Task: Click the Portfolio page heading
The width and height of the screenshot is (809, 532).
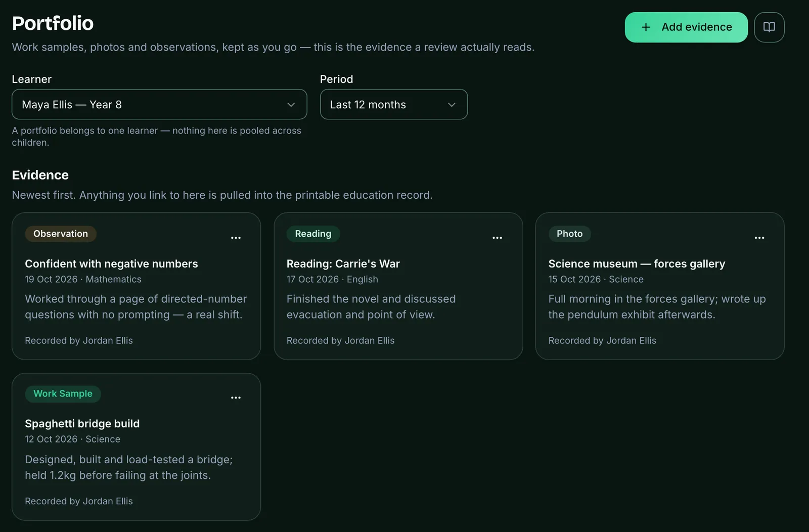Action: [53, 23]
